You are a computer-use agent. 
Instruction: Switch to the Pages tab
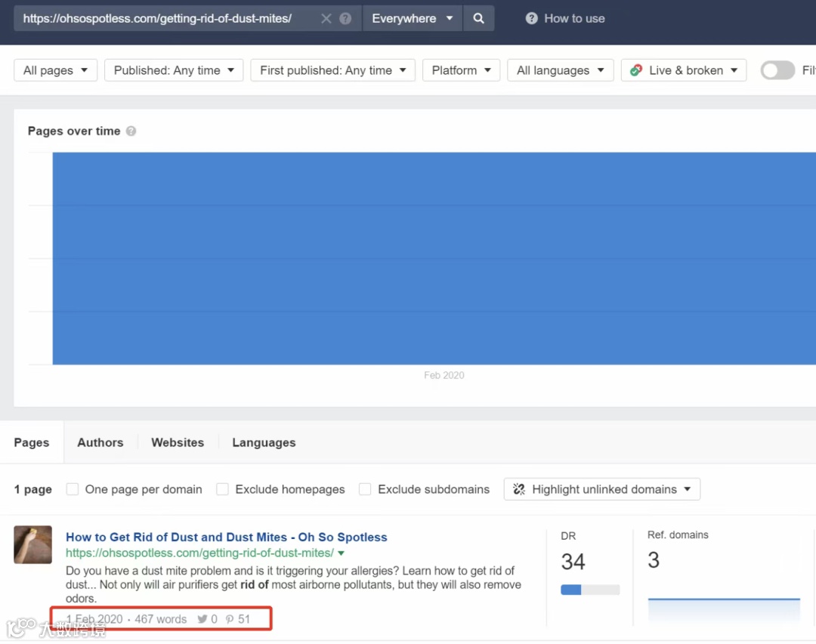(32, 442)
